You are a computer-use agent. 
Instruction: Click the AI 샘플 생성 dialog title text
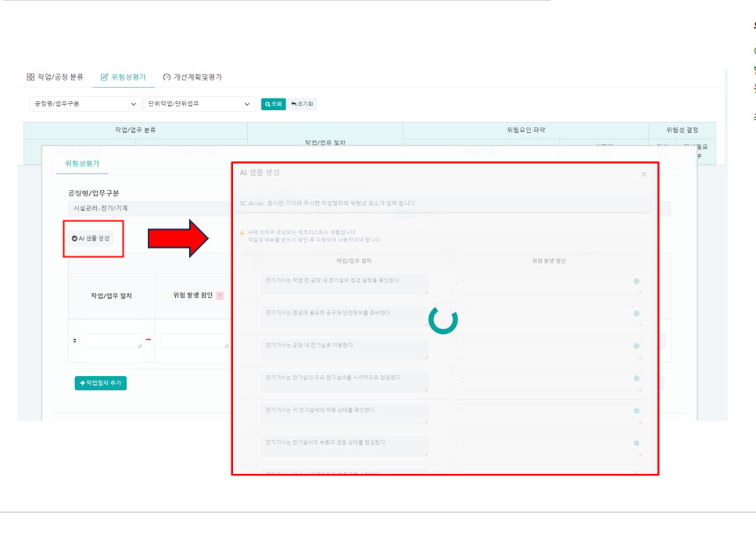(260, 172)
